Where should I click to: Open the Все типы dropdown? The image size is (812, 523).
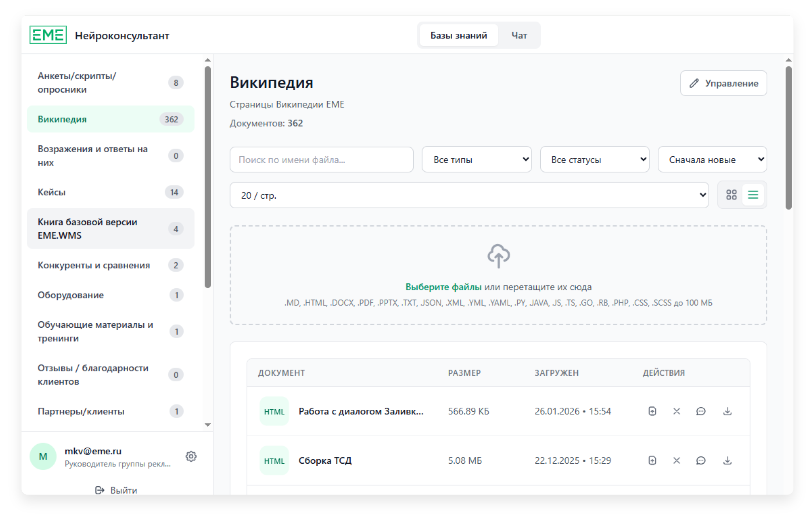click(x=476, y=160)
